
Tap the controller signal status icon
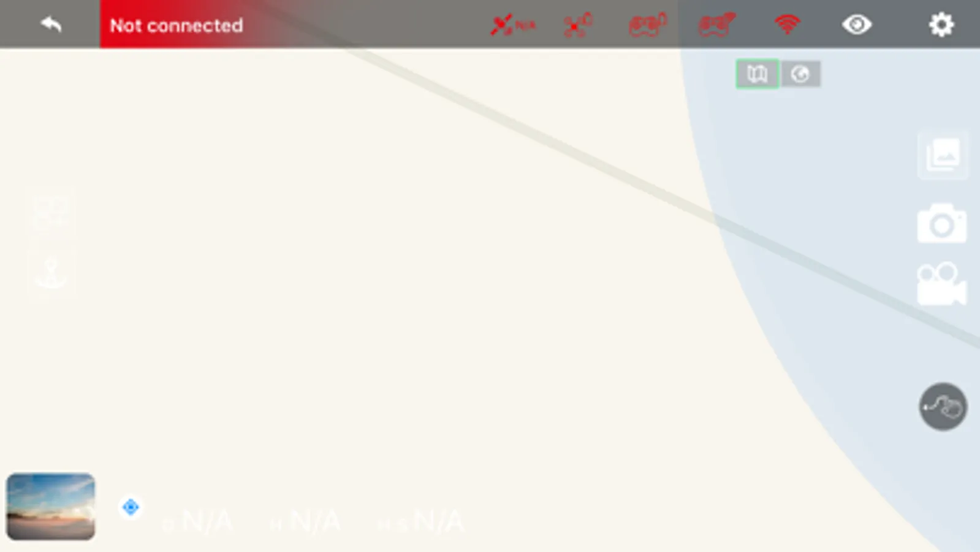tap(716, 25)
